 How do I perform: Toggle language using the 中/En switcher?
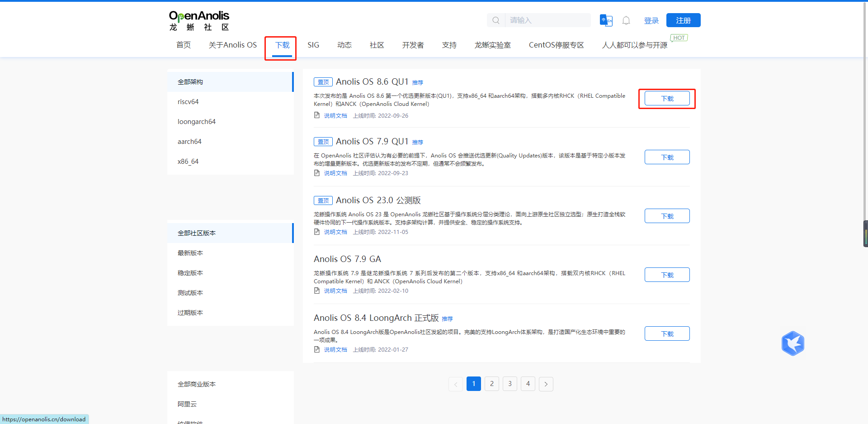pyautogui.click(x=606, y=20)
